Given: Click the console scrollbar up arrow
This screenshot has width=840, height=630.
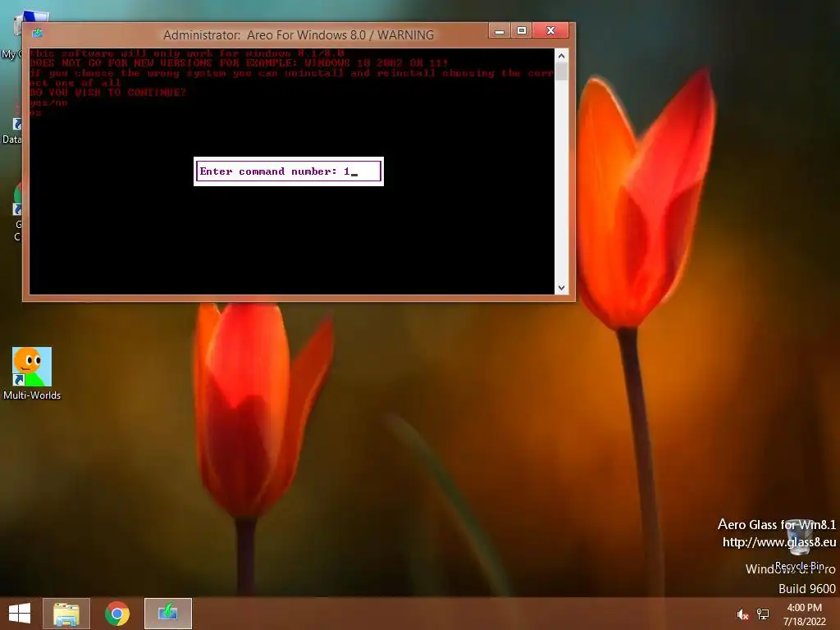Looking at the screenshot, I should pos(561,55).
